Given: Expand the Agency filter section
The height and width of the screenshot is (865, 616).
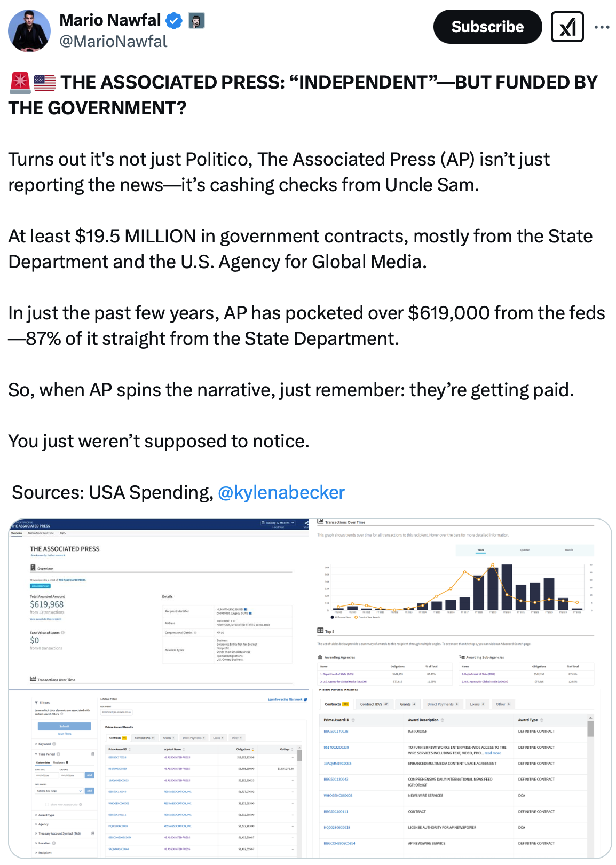Looking at the screenshot, I should tap(43, 824).
